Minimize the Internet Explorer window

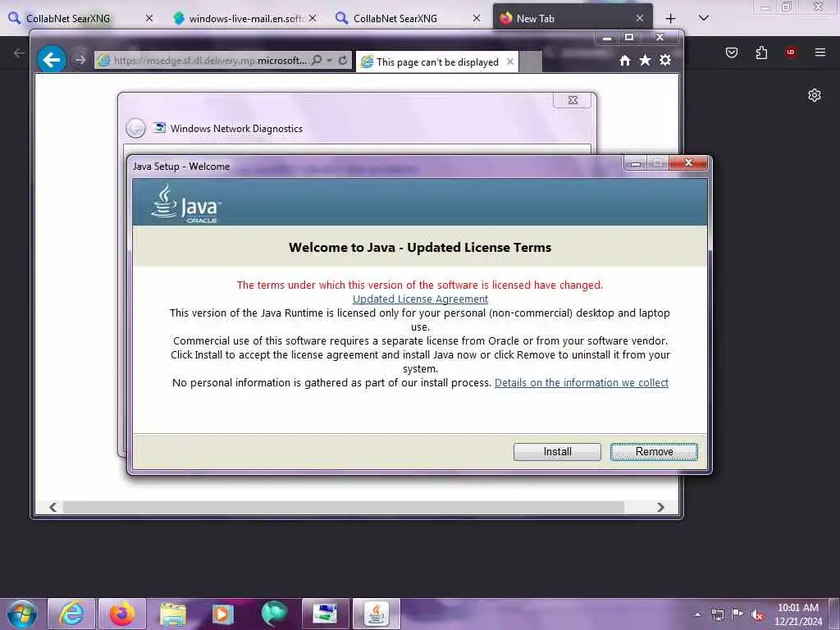pyautogui.click(x=606, y=38)
